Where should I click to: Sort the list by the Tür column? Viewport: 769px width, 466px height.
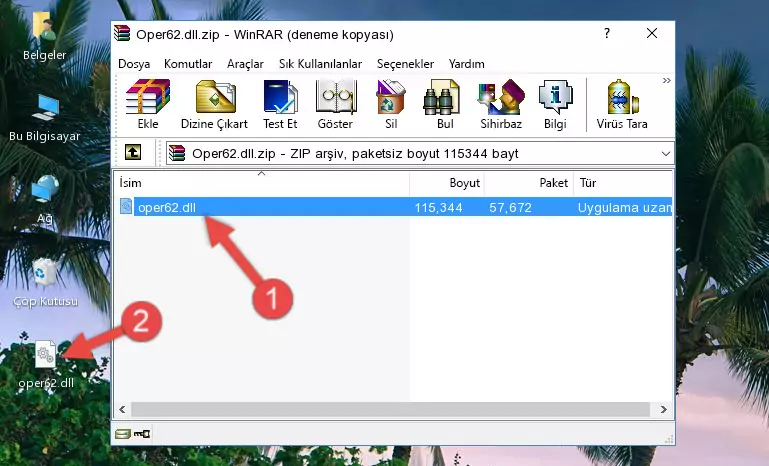(623, 183)
